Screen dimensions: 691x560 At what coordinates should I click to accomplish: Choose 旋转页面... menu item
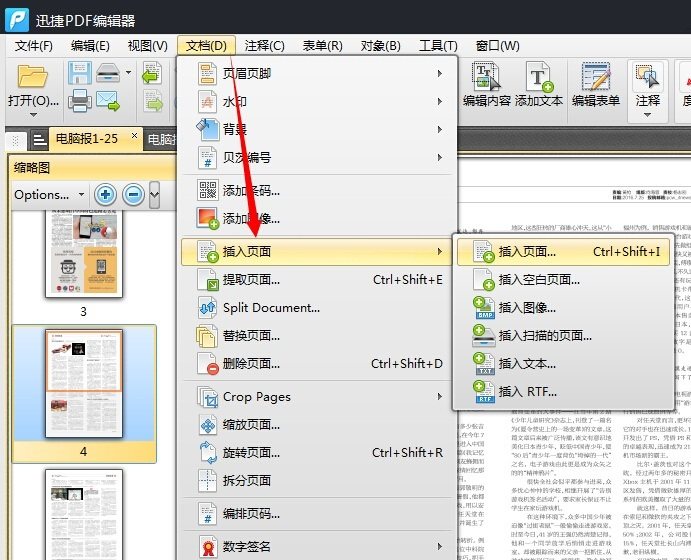click(317, 452)
